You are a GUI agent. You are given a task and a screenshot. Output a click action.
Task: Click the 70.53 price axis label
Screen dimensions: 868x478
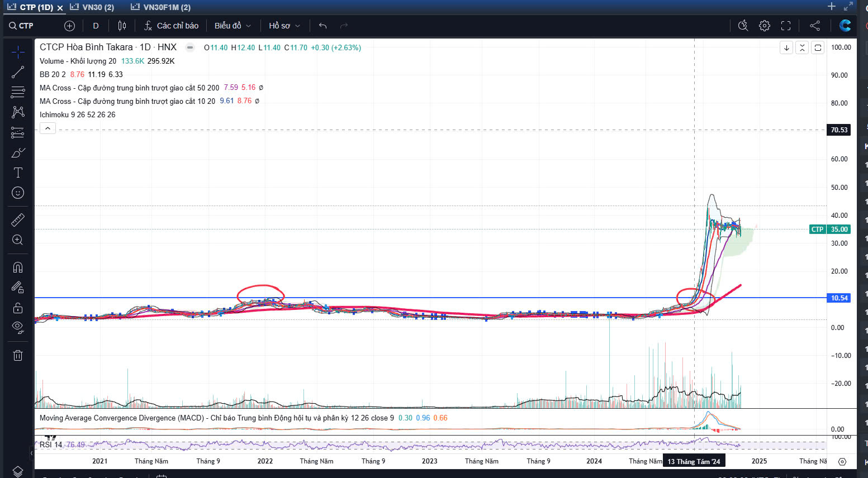point(839,130)
